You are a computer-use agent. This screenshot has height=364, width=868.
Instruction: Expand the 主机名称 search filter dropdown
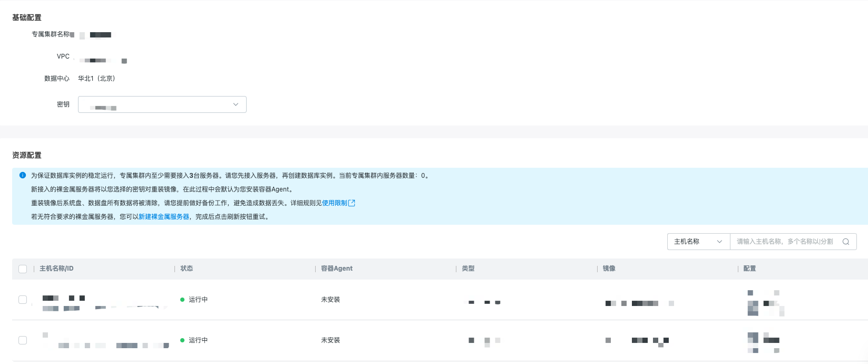[698, 242]
